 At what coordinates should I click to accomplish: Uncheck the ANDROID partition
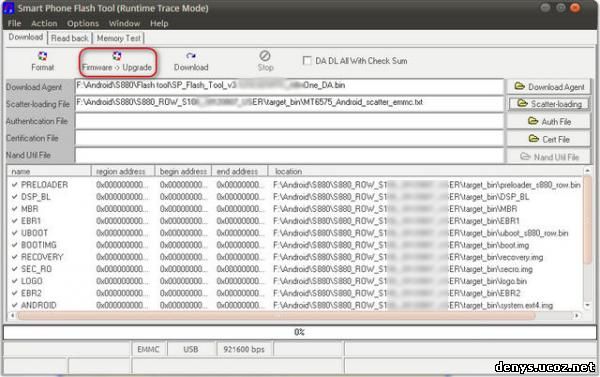click(15, 305)
